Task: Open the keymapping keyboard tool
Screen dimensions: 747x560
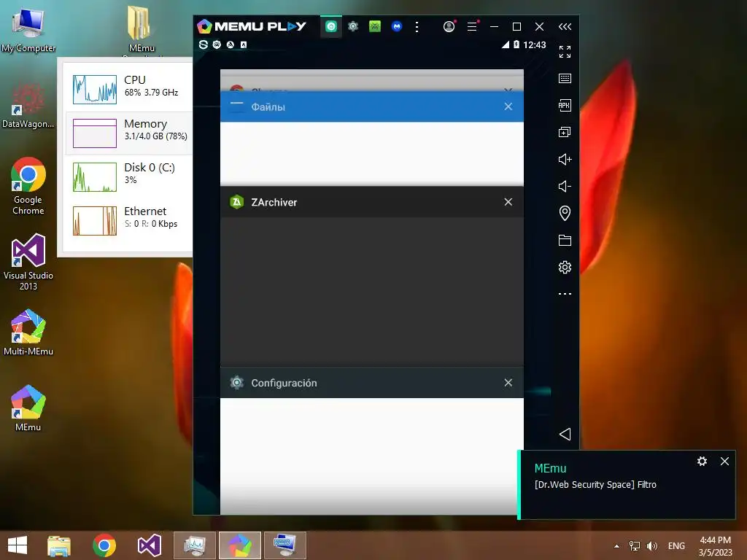Action: pyautogui.click(x=565, y=79)
